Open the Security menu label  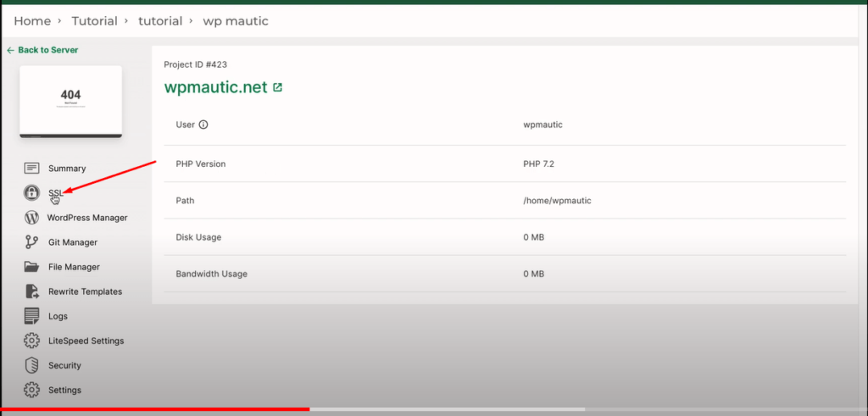(x=64, y=366)
